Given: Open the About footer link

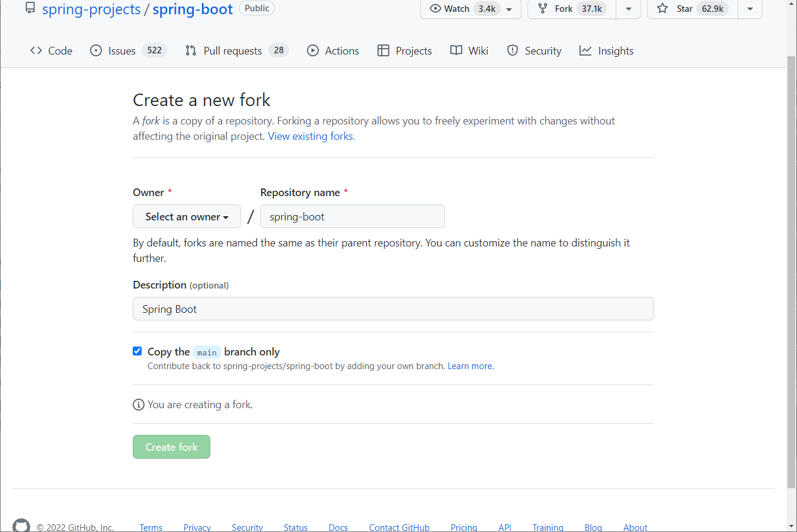Looking at the screenshot, I should (x=635, y=527).
